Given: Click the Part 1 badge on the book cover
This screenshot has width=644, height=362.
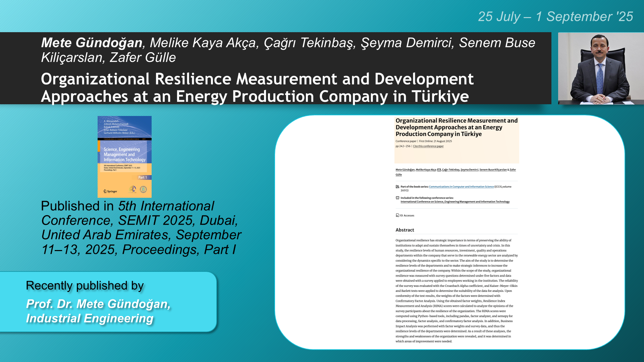Looking at the screenshot, I should 143,178.
